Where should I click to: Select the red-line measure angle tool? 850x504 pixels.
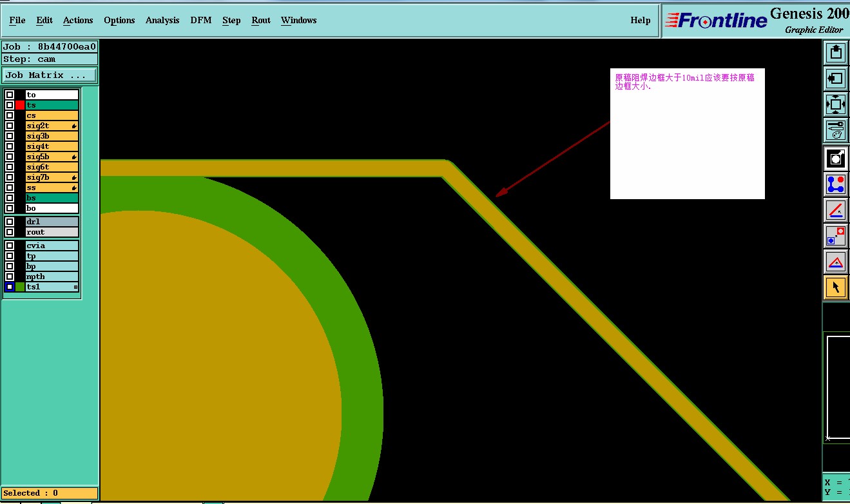pyautogui.click(x=836, y=210)
